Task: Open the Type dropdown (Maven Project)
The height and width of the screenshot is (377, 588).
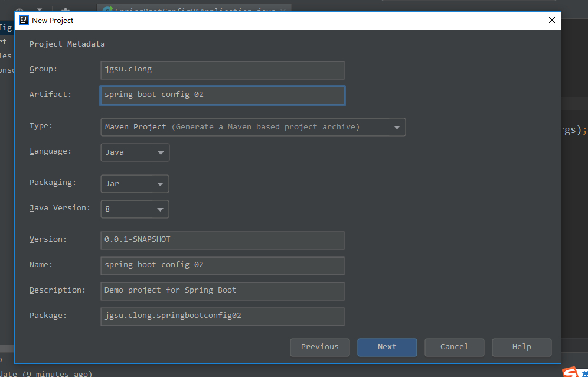Action: 253,127
